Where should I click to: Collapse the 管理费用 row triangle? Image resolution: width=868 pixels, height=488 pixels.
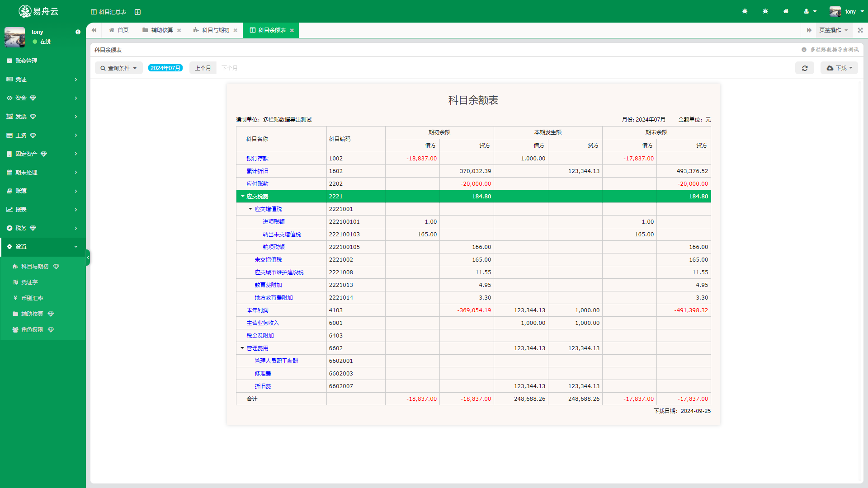(x=242, y=348)
